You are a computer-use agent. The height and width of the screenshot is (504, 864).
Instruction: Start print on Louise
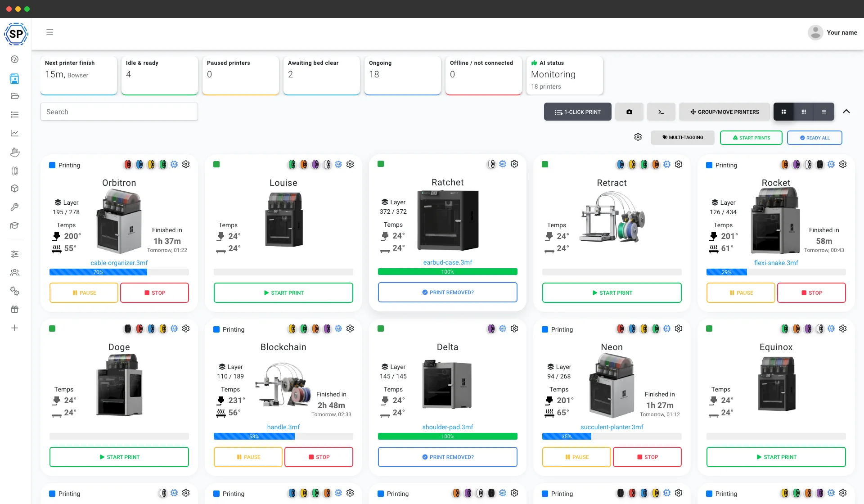pos(283,292)
